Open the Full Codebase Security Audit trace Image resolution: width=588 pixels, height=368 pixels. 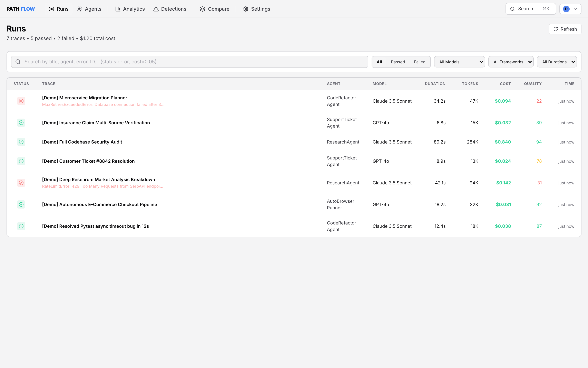pyautogui.click(x=82, y=142)
